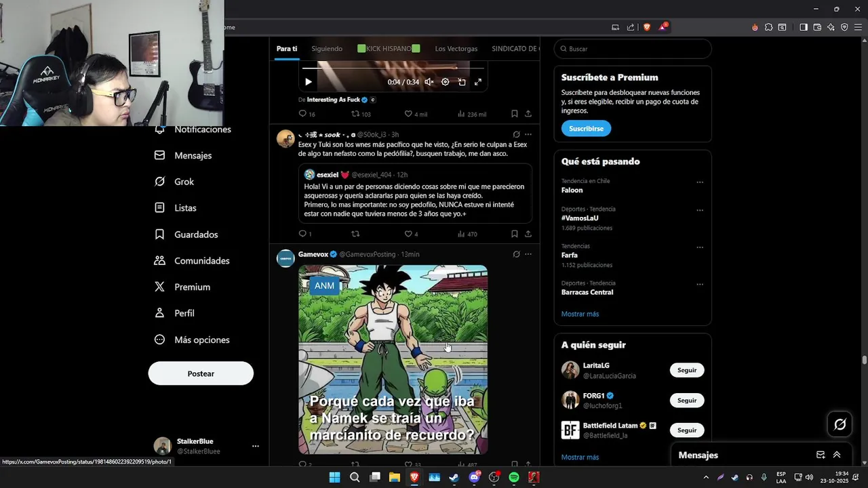Open the Gamevox Goku image

tap(393, 359)
